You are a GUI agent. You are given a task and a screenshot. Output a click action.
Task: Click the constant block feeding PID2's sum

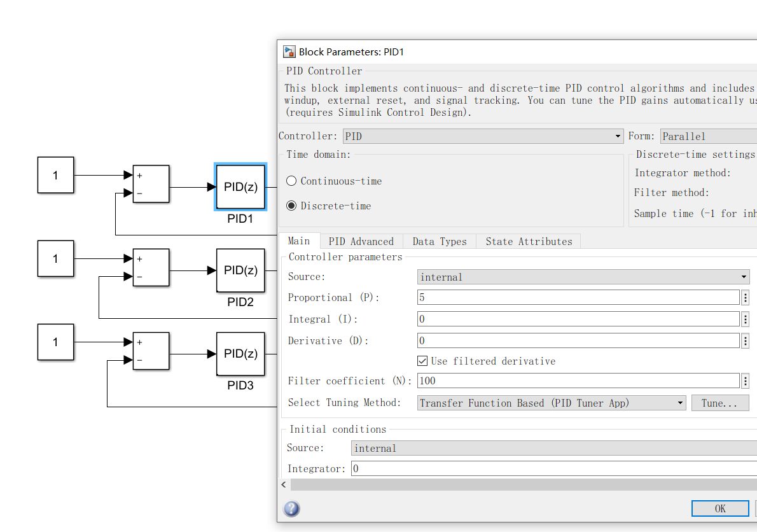(x=55, y=258)
